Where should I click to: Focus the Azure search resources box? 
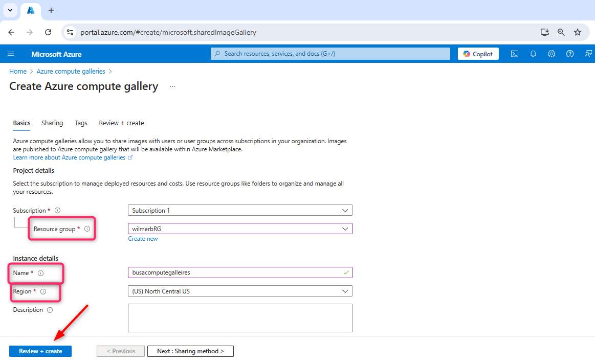pyautogui.click(x=330, y=54)
